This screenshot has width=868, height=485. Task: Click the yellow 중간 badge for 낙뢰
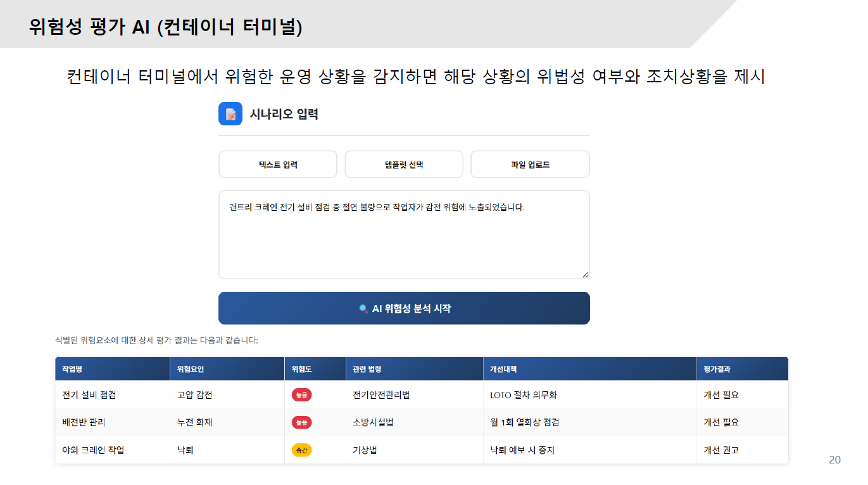302,450
